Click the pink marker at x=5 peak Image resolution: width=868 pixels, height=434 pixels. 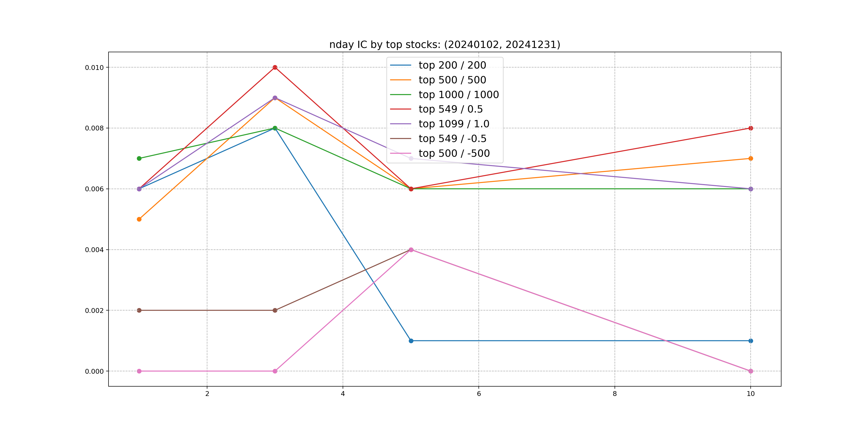[411, 250]
